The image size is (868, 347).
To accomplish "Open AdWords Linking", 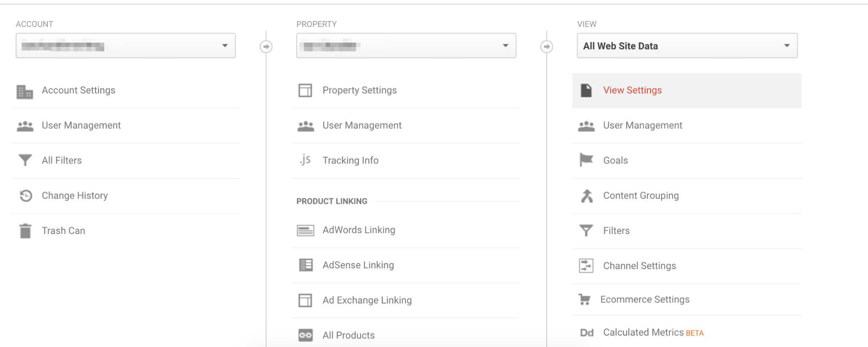I will coord(359,230).
